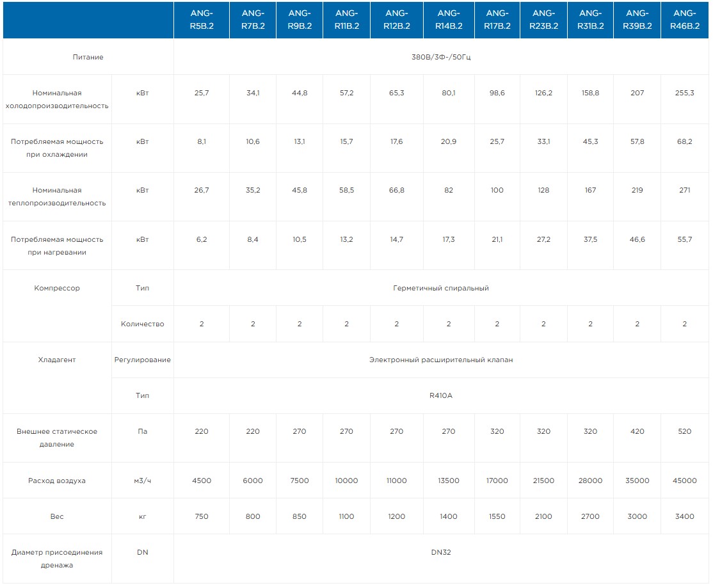Viewport: 713px width, 588px height.
Task: Click the Герметичный спиральный compressor type cell
Action: tap(441, 288)
